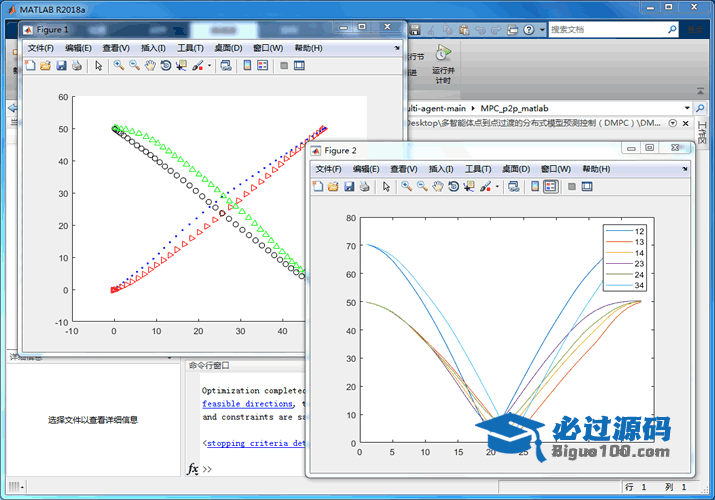Viewport: 715px width, 500px height.
Task: Print Figure 1 with the printer icon
Action: [77, 66]
